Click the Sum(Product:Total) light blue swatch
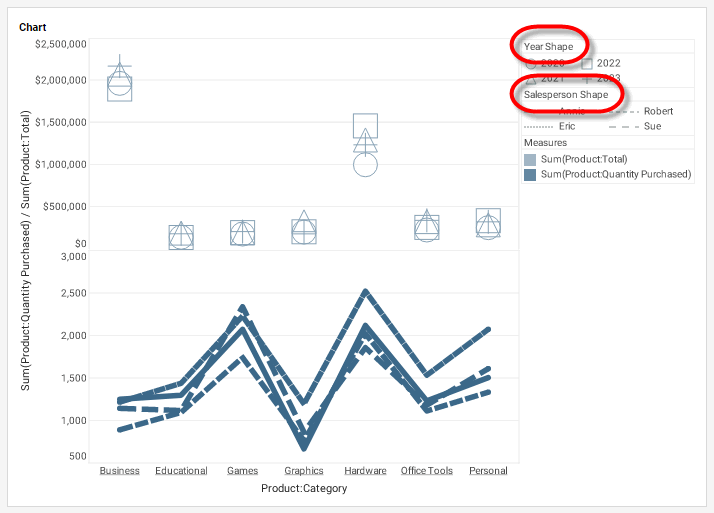 point(530,159)
